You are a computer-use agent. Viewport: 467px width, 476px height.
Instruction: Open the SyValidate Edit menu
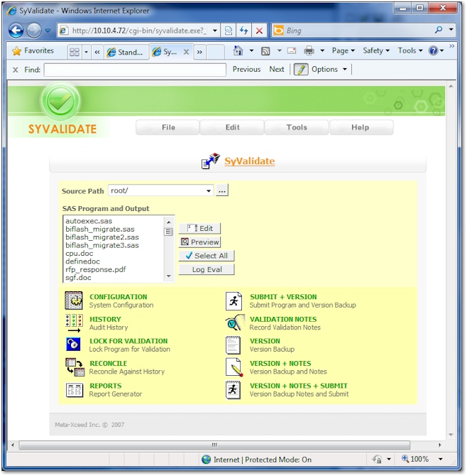coord(232,127)
